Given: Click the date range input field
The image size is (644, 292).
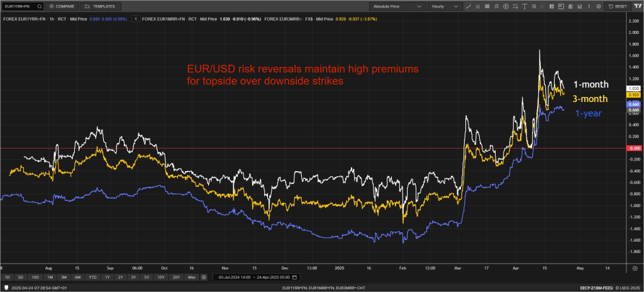Looking at the screenshot, I should [x=255, y=277].
